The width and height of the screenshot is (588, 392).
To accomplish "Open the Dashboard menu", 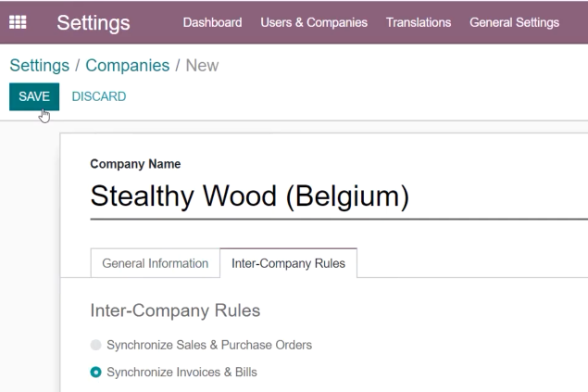I will [212, 22].
